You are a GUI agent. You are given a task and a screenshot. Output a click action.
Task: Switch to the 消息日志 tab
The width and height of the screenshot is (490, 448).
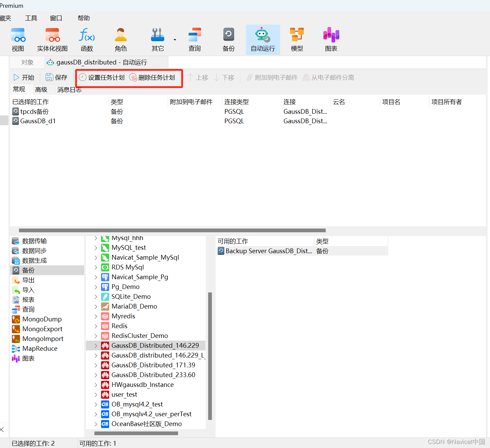(69, 89)
